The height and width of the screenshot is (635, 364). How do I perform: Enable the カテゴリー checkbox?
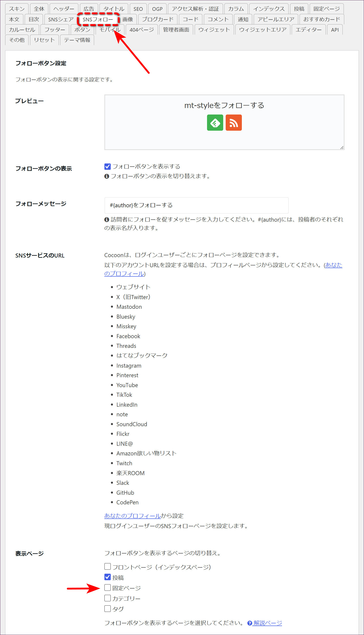click(x=108, y=598)
